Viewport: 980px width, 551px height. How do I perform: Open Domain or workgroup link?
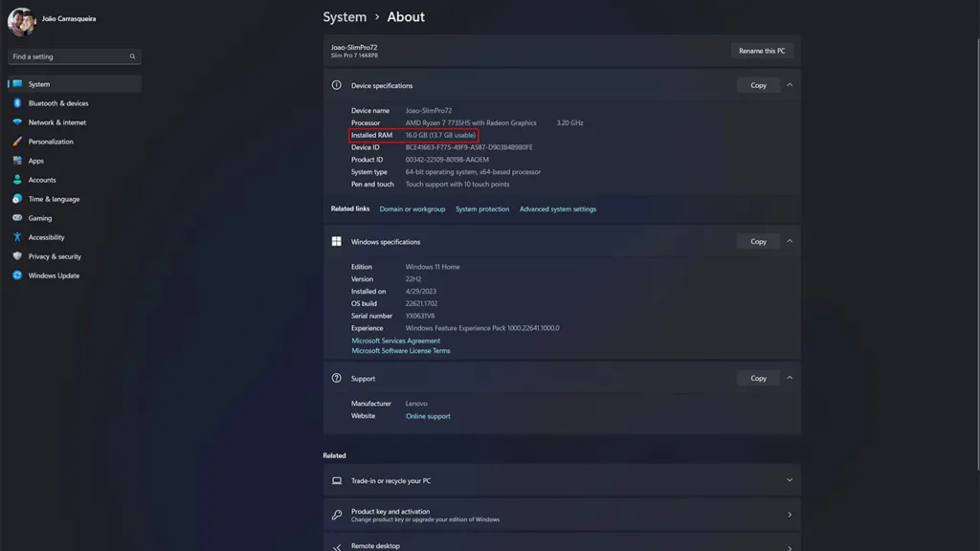412,209
